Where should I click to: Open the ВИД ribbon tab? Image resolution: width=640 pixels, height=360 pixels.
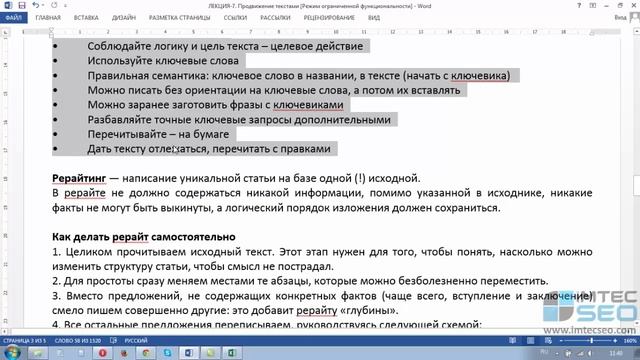(373, 18)
